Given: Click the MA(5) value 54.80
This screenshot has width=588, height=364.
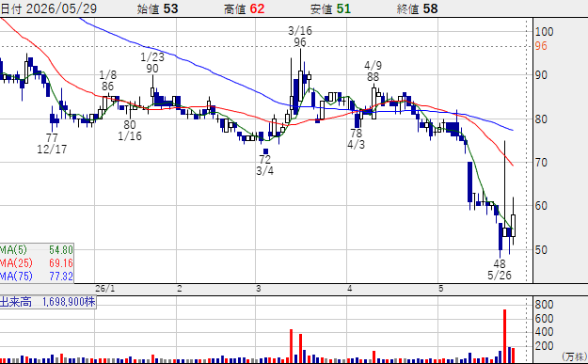Looking at the screenshot, I should coord(61,249).
